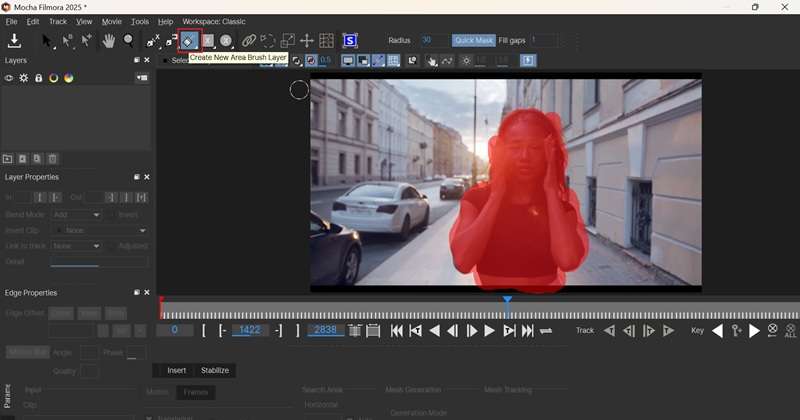Switch to the Insert tab
Screen dimensions: 800x420
tap(177, 370)
